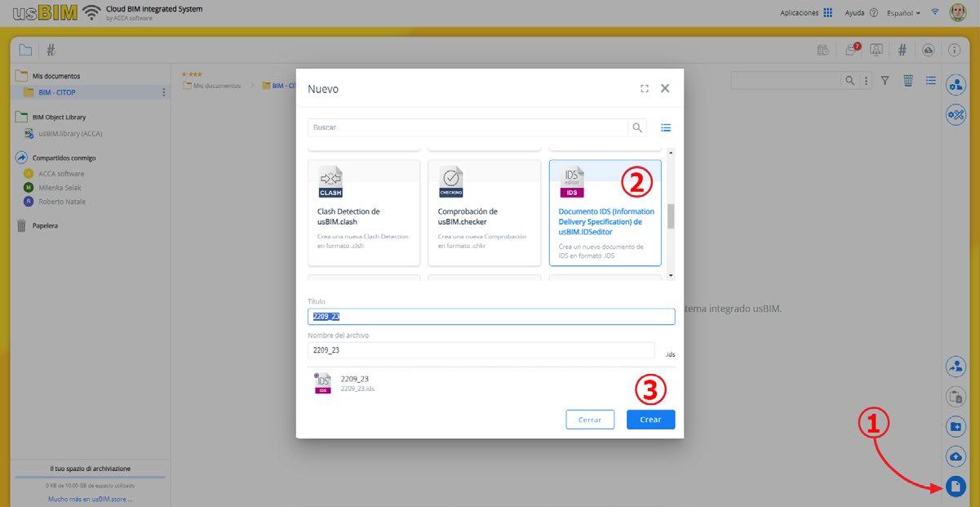Close the Nuevo dialog with the X

coord(665,88)
